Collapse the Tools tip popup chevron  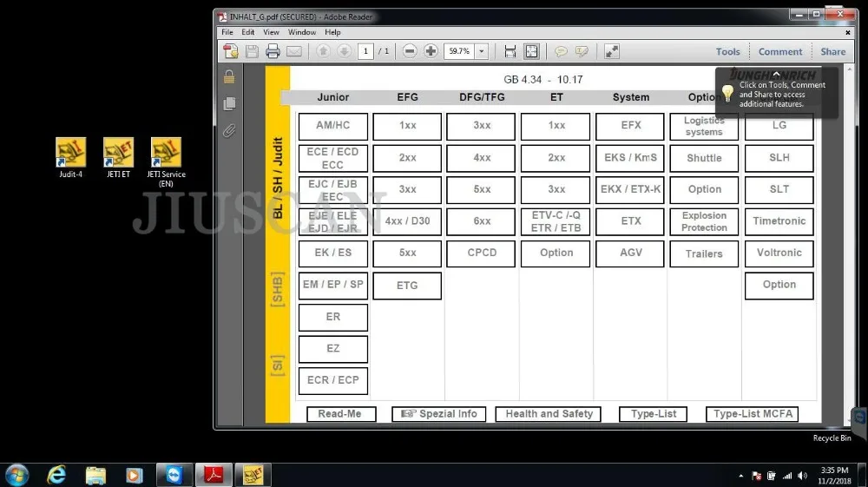point(776,74)
